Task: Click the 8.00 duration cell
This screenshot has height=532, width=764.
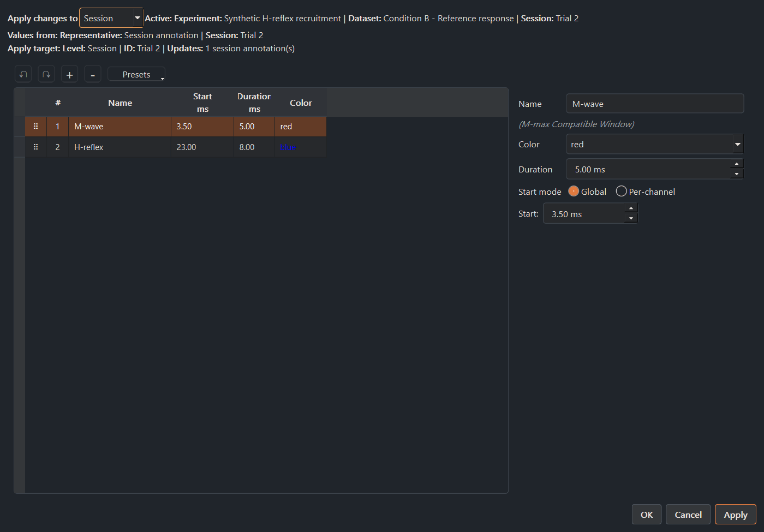Action: point(254,147)
